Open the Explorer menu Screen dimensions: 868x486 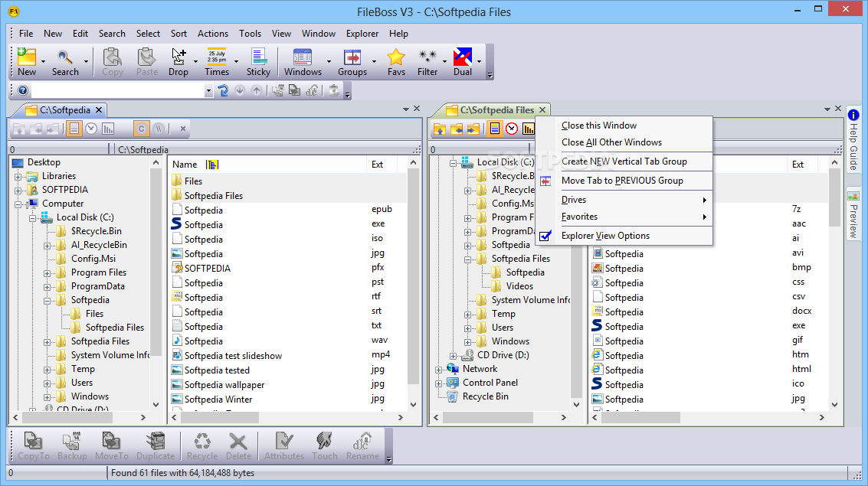click(362, 34)
